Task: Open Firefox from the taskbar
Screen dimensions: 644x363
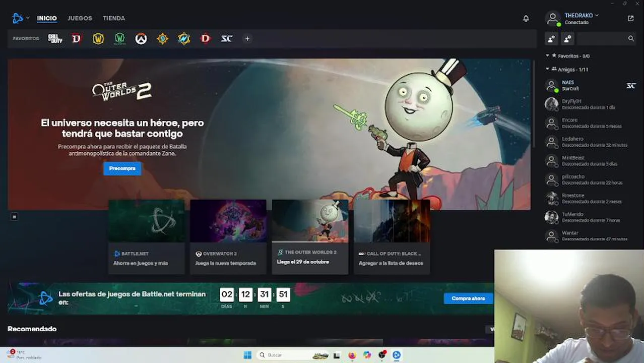Action: tap(352, 355)
